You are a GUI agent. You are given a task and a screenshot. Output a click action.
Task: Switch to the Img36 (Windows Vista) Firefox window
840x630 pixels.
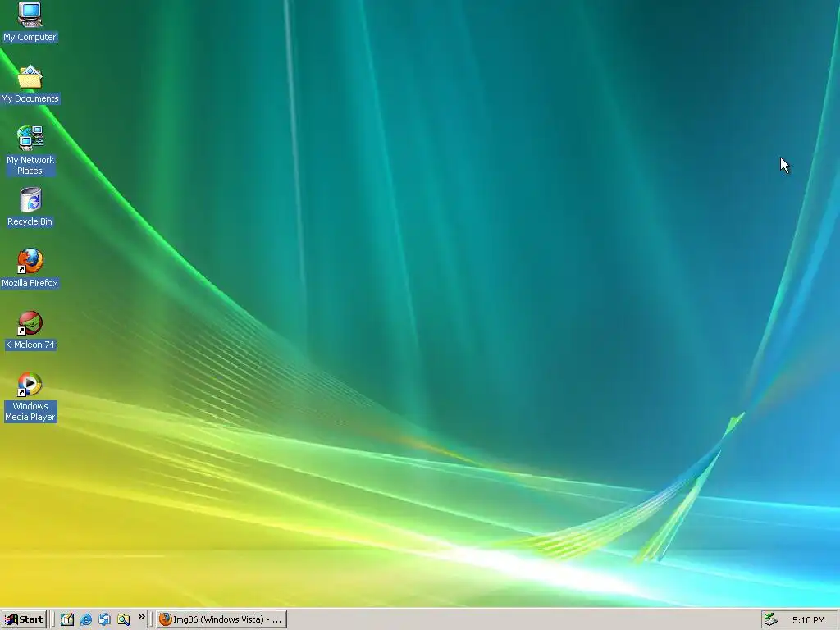coord(221,619)
